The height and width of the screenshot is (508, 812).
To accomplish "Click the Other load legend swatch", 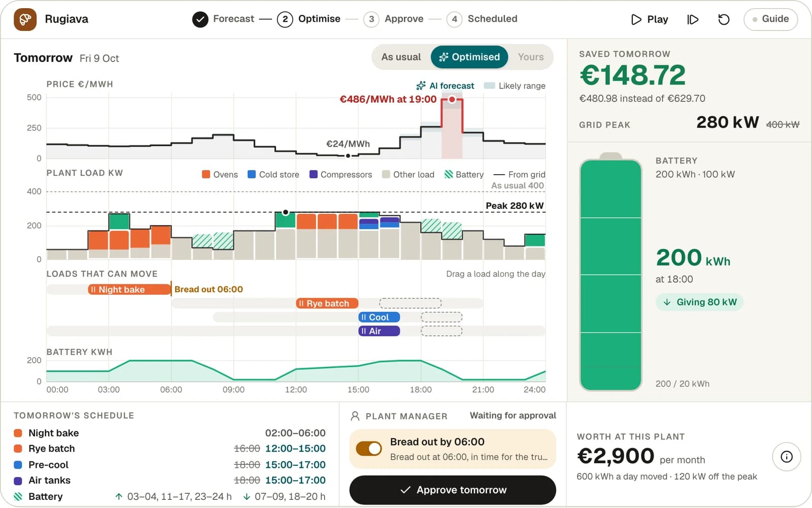I will point(386,174).
